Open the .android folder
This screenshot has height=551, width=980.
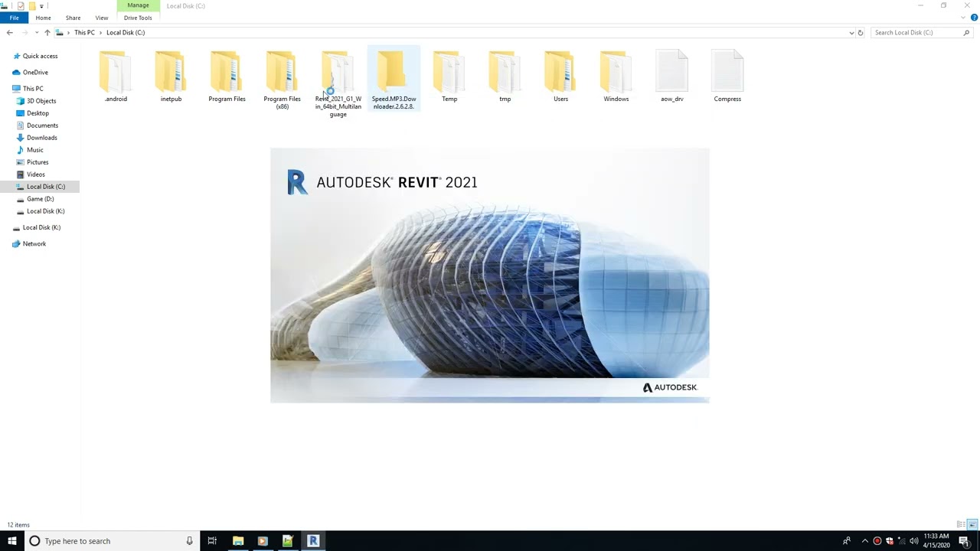[x=116, y=77]
